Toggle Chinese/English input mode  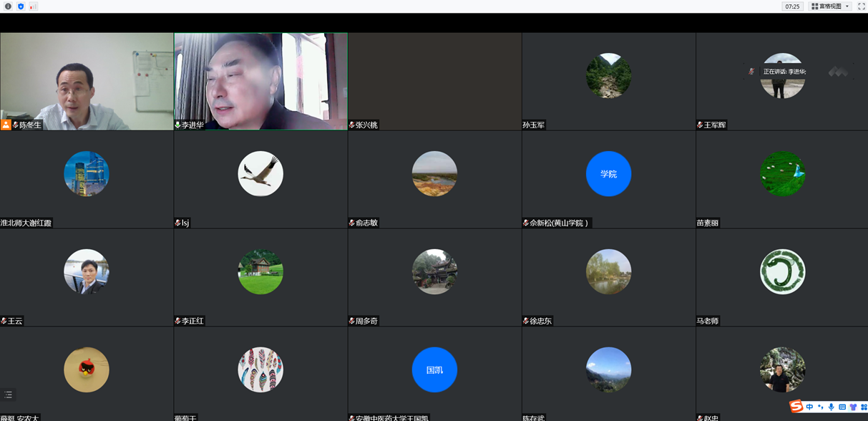pos(809,407)
